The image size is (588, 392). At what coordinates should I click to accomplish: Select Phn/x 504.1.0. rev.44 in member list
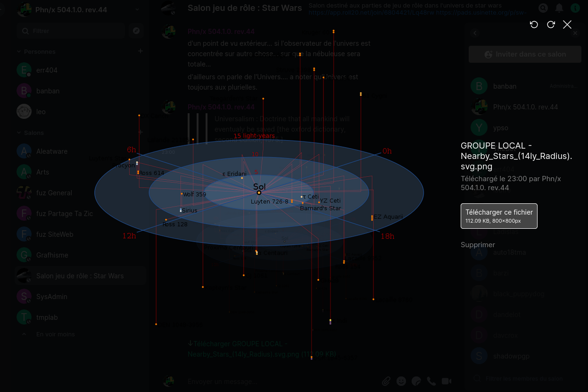point(524,107)
